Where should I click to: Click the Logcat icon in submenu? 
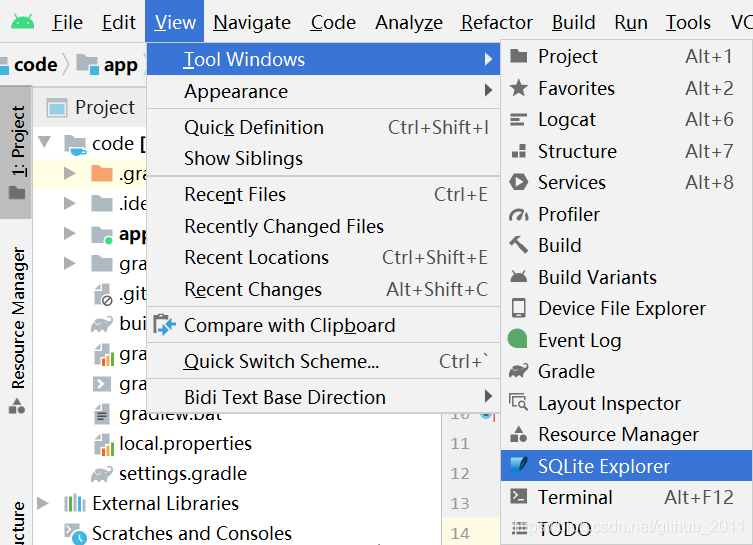[518, 120]
